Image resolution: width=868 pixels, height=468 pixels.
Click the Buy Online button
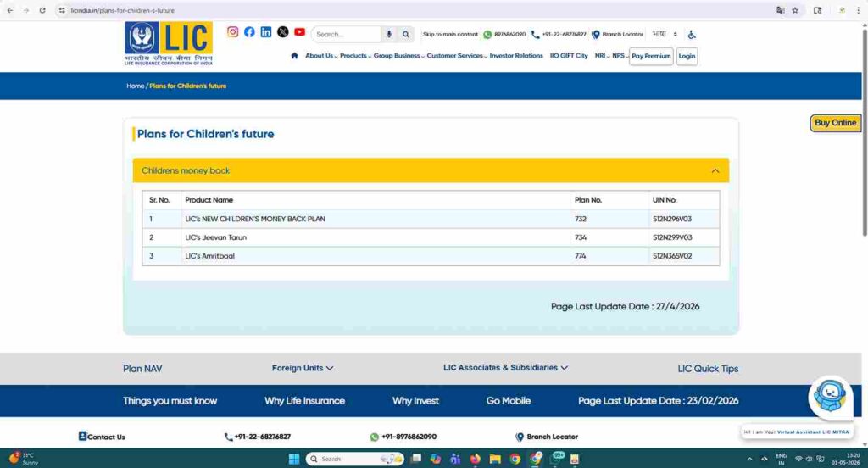pyautogui.click(x=835, y=123)
